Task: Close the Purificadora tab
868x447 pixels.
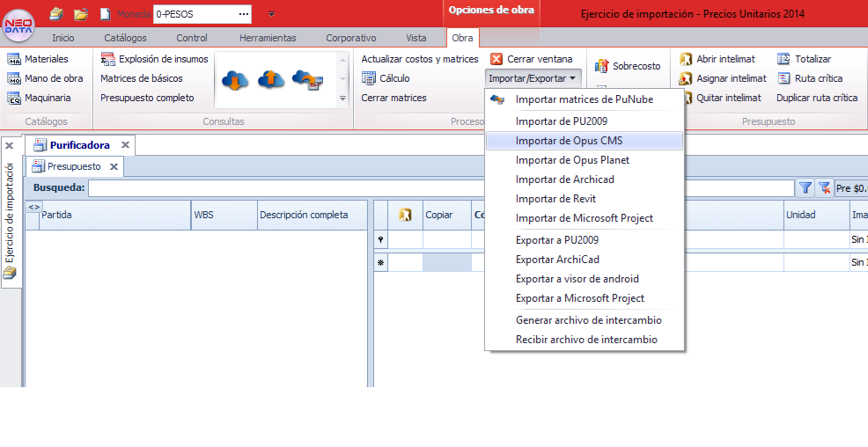Action: click(125, 145)
